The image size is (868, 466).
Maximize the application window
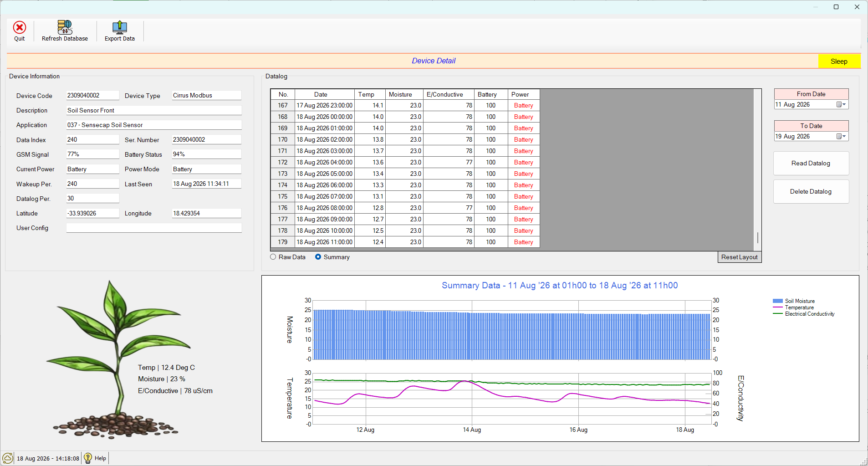pos(836,7)
